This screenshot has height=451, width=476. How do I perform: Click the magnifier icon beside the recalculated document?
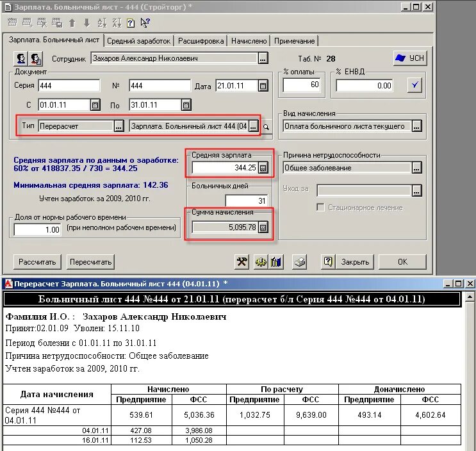[x=267, y=127]
